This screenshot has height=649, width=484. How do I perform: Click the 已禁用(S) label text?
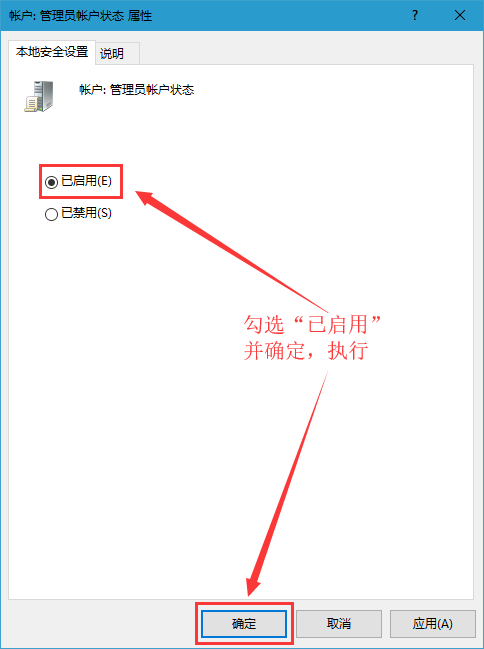coord(87,213)
